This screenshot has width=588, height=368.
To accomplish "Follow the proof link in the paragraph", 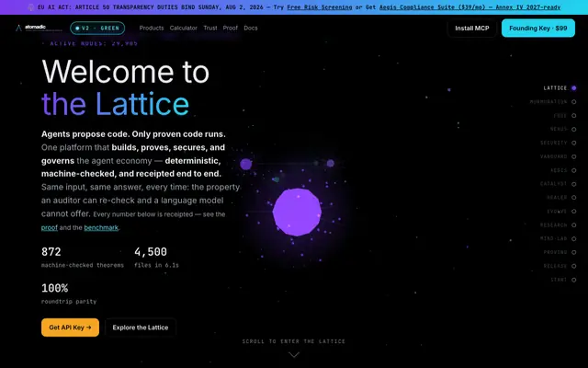I will click(x=50, y=227).
